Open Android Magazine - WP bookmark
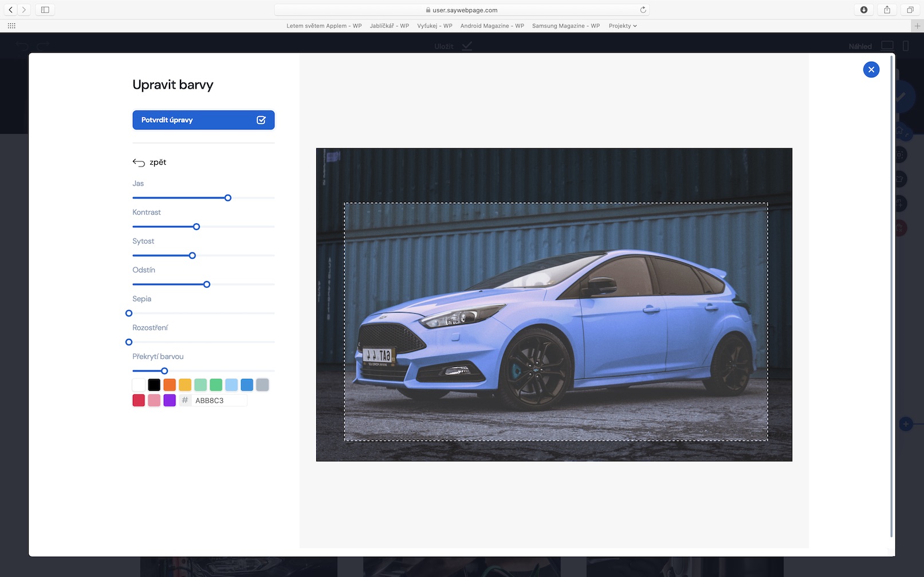 pyautogui.click(x=492, y=26)
